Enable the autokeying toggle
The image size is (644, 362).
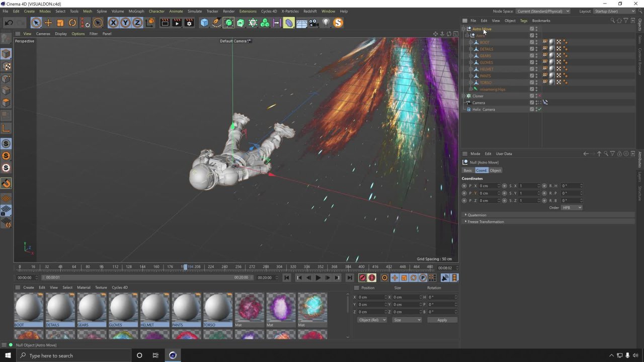click(x=371, y=278)
